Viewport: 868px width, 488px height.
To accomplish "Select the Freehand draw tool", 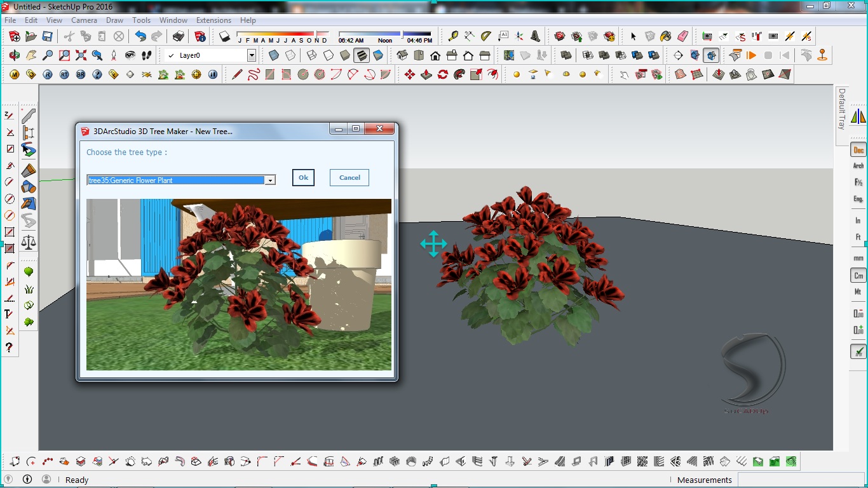I will (252, 74).
